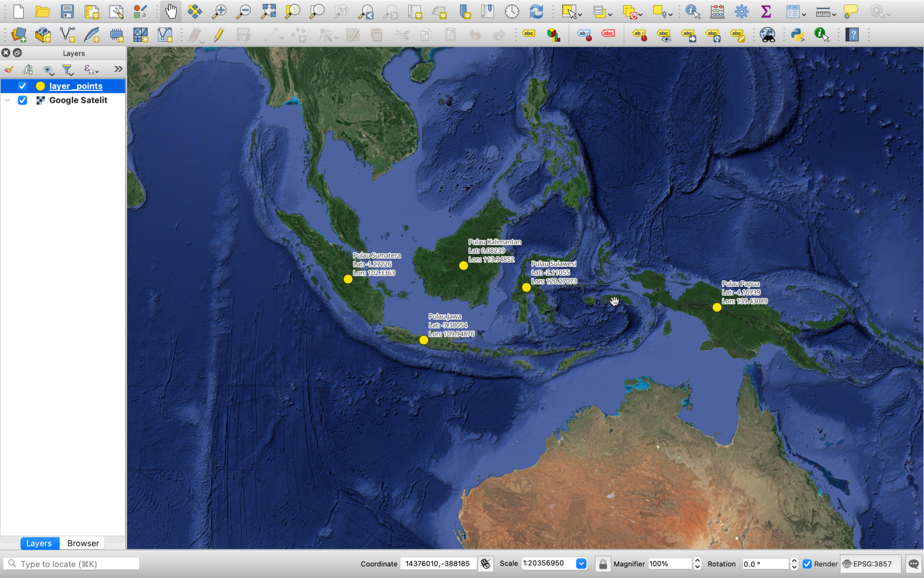924x578 pixels.
Task: Click the locator search field
Action: pos(71,564)
